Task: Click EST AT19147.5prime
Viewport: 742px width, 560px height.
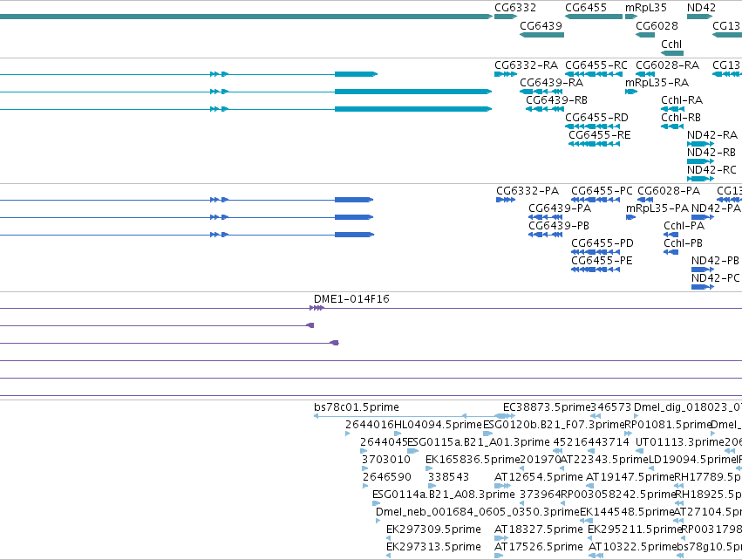Action: point(630,477)
